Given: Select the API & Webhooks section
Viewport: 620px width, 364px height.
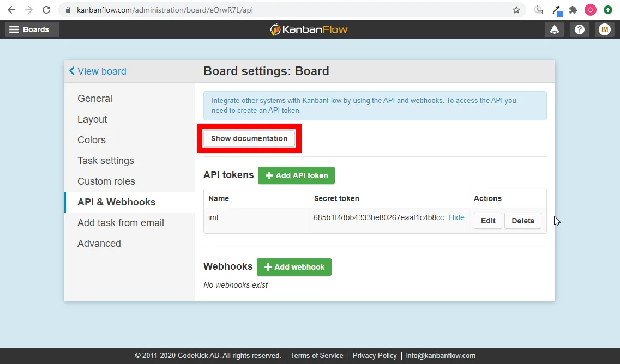Looking at the screenshot, I should pyautogui.click(x=130, y=202).
